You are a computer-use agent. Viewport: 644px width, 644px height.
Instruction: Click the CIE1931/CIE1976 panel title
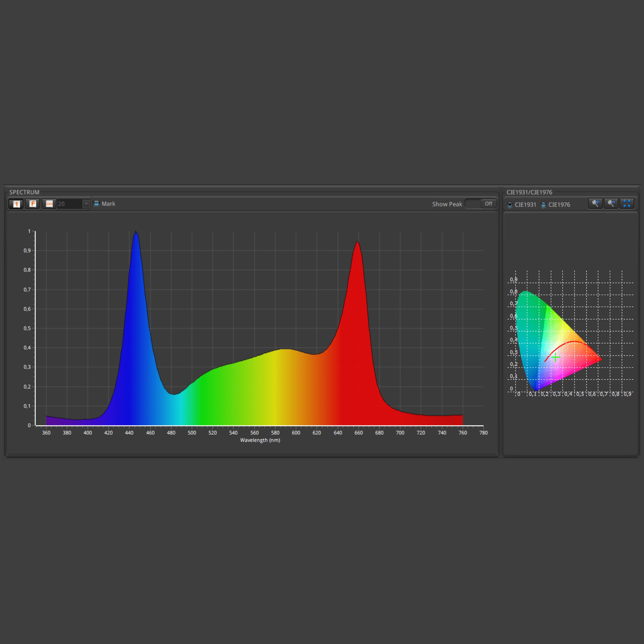tap(529, 192)
